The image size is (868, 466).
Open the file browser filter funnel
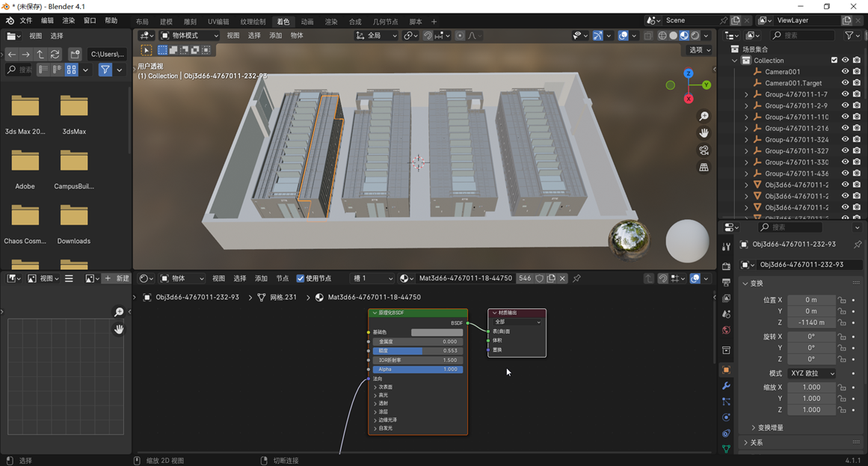105,70
